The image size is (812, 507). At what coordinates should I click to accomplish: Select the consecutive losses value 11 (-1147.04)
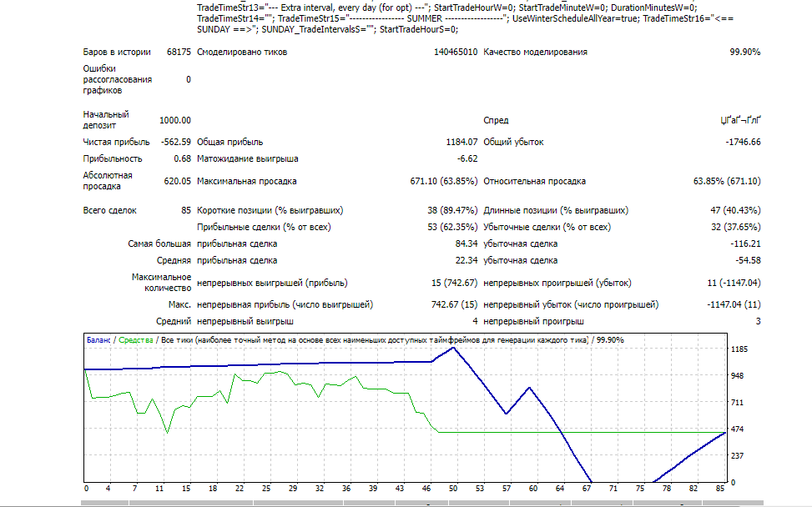[x=734, y=283]
